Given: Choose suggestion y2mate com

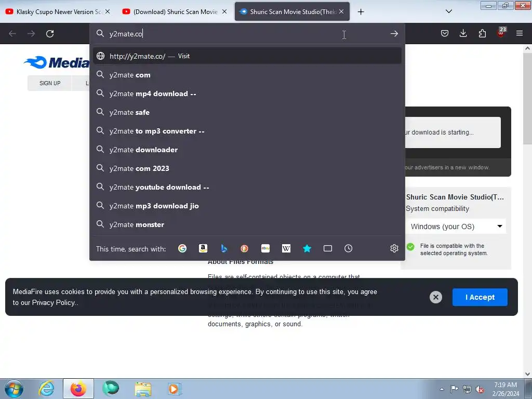Looking at the screenshot, I should [x=247, y=75].
